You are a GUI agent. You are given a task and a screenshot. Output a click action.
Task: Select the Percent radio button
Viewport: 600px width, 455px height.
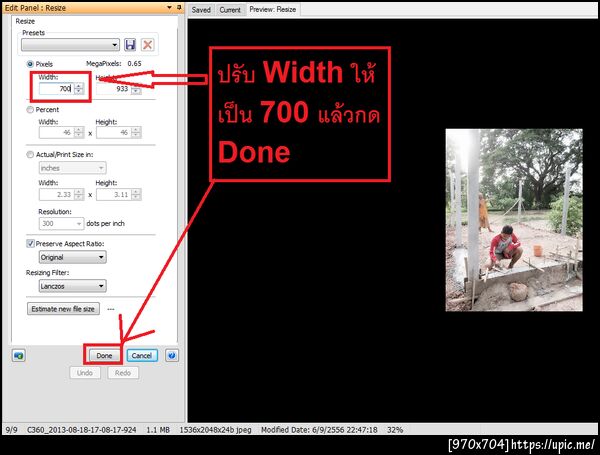[x=30, y=110]
